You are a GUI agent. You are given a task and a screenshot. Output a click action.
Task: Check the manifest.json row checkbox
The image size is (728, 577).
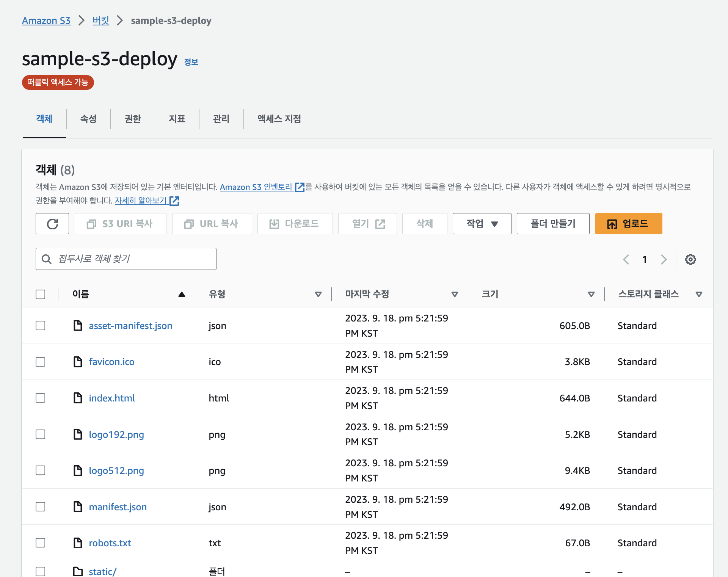click(x=41, y=507)
